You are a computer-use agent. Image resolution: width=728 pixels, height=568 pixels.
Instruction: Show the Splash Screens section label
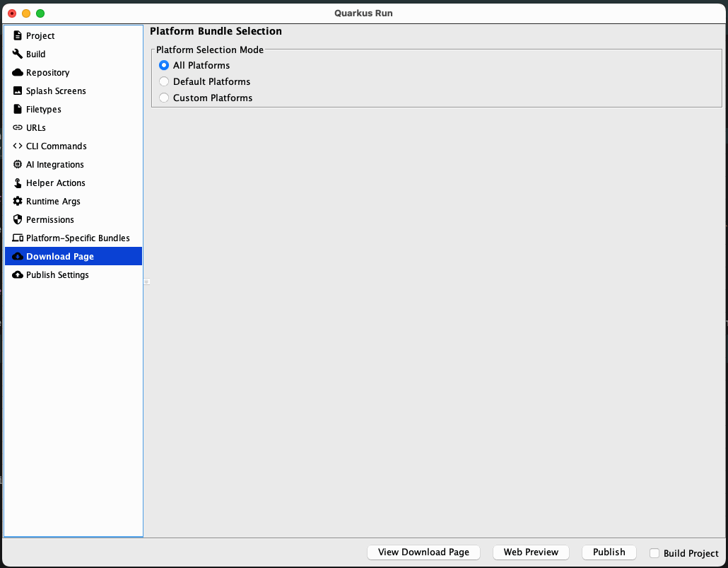56,91
